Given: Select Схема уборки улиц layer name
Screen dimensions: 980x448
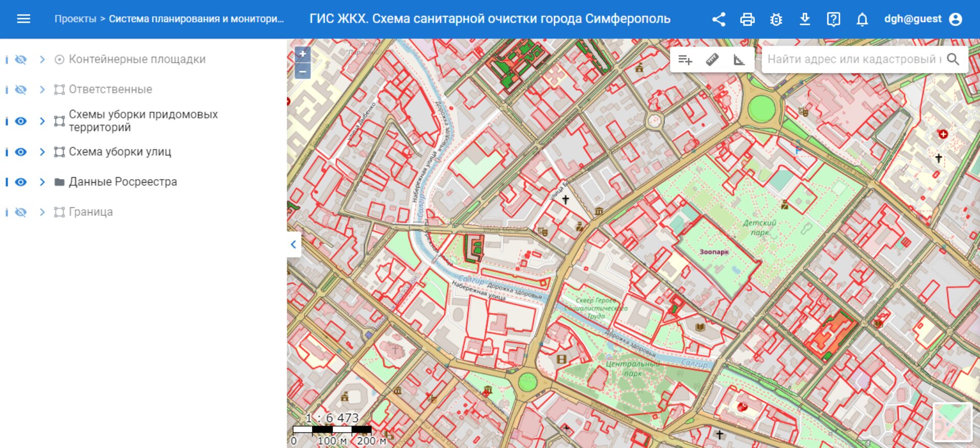Looking at the screenshot, I should click(120, 152).
